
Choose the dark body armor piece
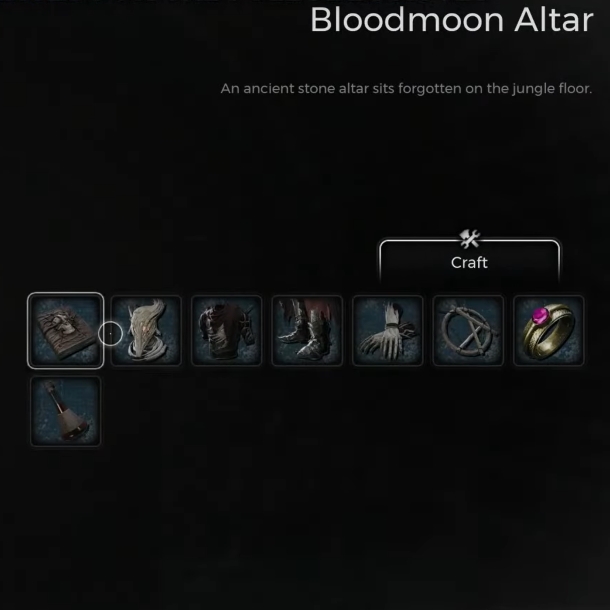(226, 330)
